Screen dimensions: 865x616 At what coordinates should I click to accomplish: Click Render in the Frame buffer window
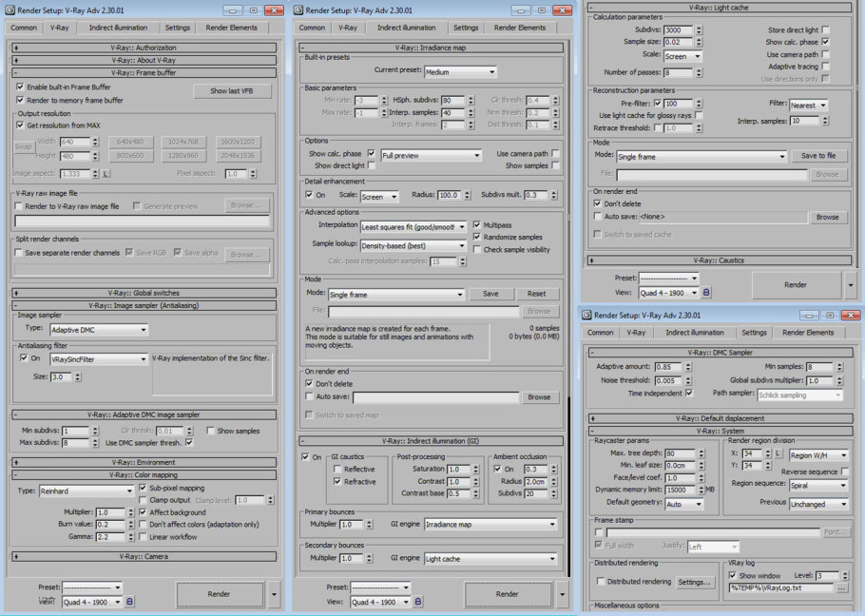[x=219, y=594]
